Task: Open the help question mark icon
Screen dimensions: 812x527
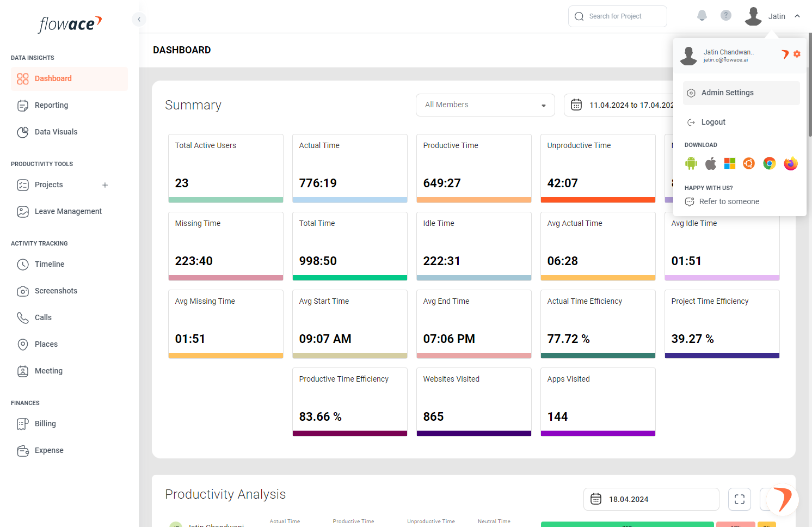Action: 726,15
